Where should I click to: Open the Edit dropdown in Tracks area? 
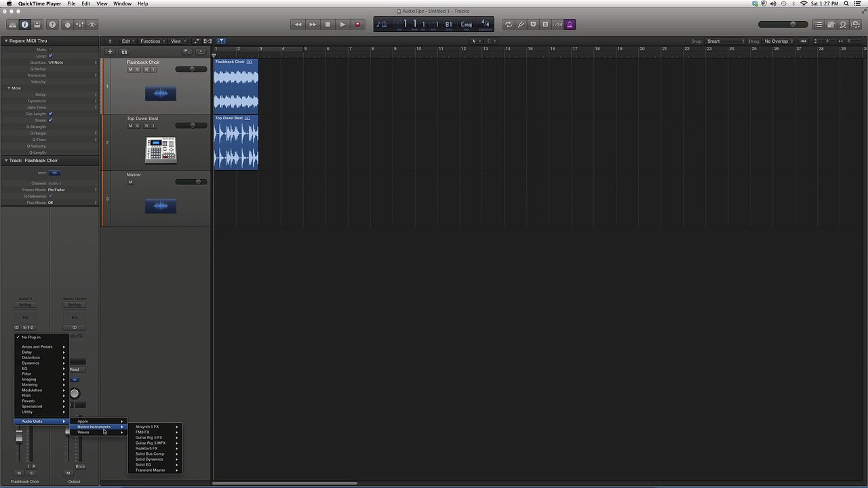(x=127, y=41)
